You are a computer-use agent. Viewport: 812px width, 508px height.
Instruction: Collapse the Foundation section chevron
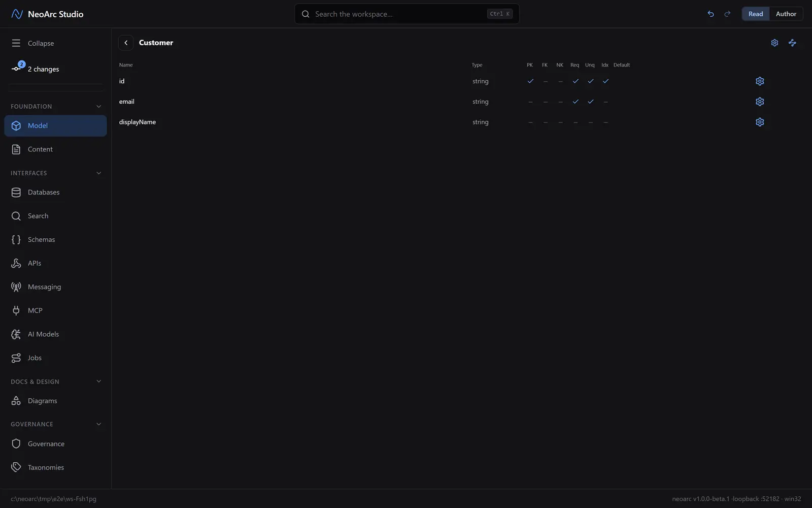[x=98, y=106]
